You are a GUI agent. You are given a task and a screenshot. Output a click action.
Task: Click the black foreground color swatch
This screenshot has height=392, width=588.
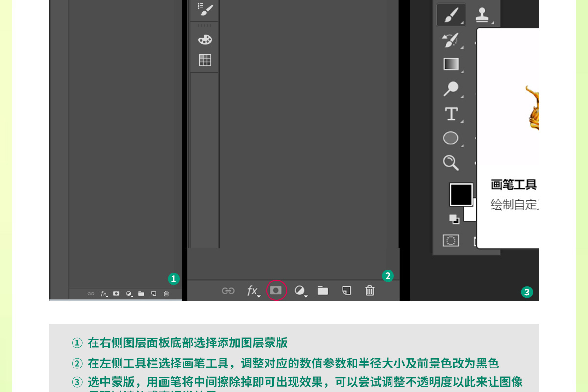pyautogui.click(x=461, y=195)
